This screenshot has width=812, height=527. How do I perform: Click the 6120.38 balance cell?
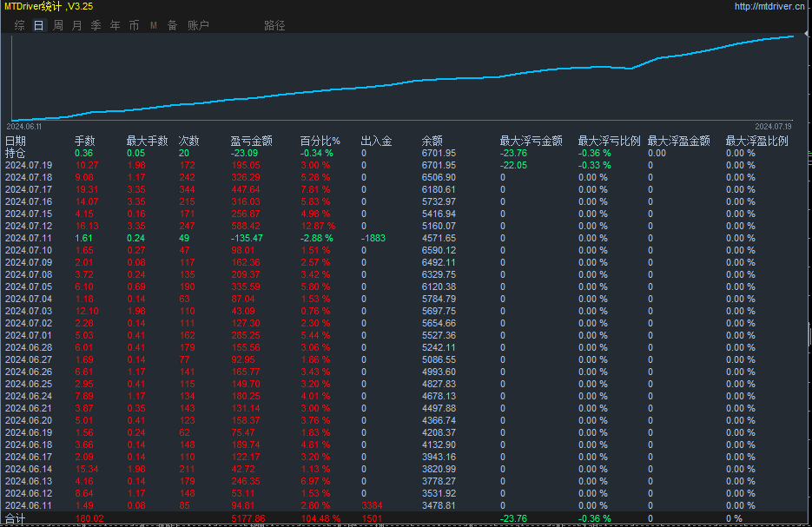(439, 287)
